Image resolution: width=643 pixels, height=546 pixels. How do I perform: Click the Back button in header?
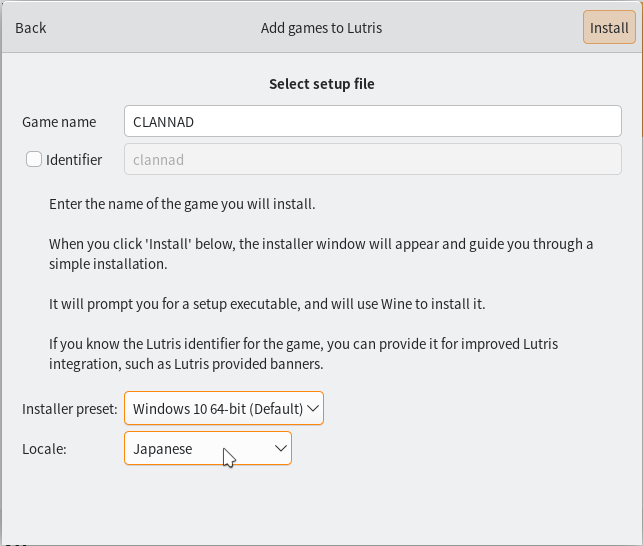coord(31,28)
